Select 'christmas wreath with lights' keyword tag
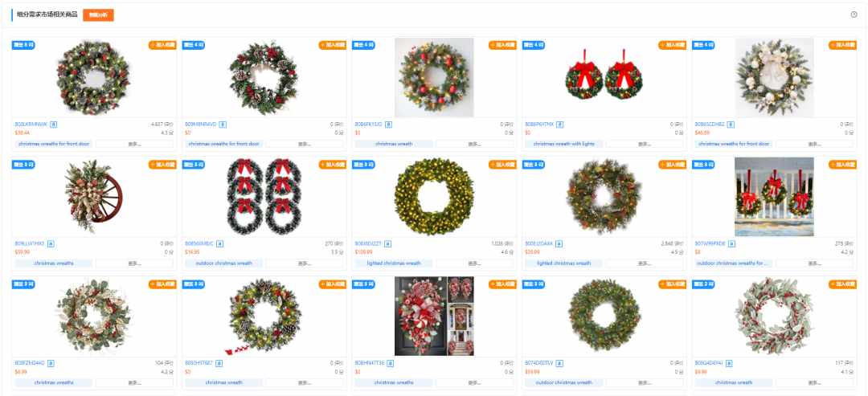The height and width of the screenshot is (396, 868). pos(563,144)
